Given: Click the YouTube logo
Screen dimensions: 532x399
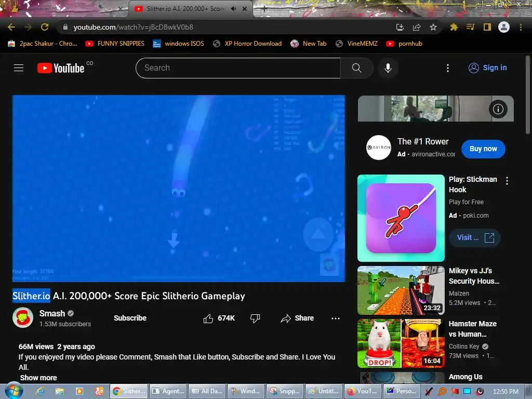Looking at the screenshot, I should 61,68.
